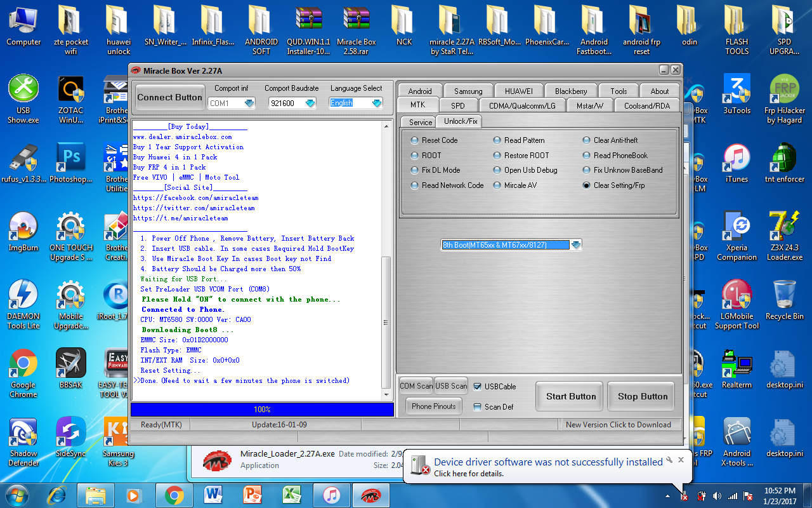Open the huawei unlock folder

pyautogui.click(x=119, y=30)
